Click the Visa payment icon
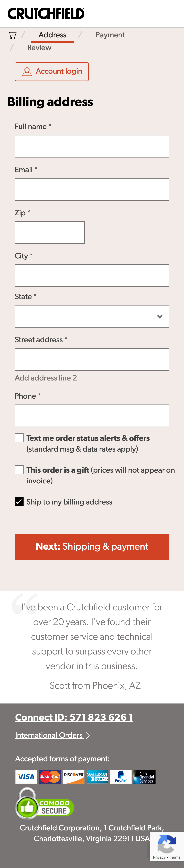Viewport: 184px width, 868px height. click(26, 777)
